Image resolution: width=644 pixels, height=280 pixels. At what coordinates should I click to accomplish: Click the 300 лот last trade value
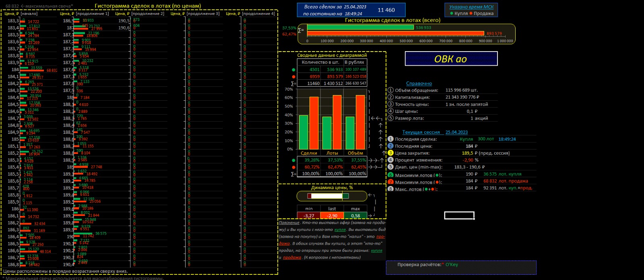(x=485, y=139)
